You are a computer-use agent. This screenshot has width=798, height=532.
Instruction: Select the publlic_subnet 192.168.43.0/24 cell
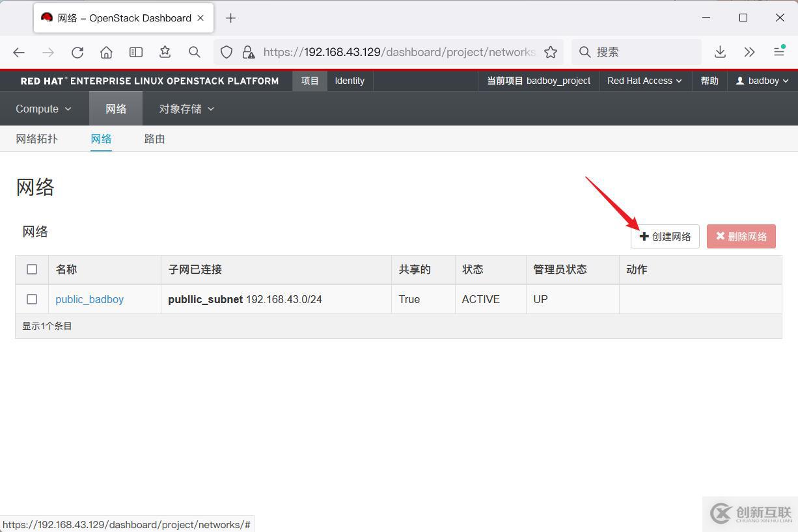[276, 299]
